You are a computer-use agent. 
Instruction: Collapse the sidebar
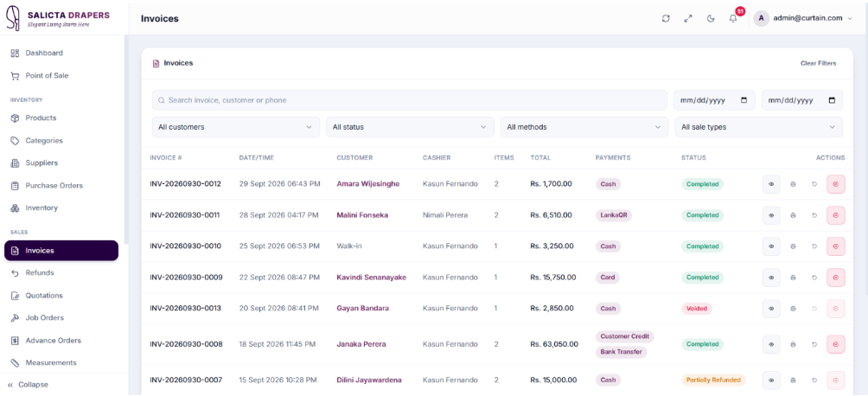click(x=28, y=385)
